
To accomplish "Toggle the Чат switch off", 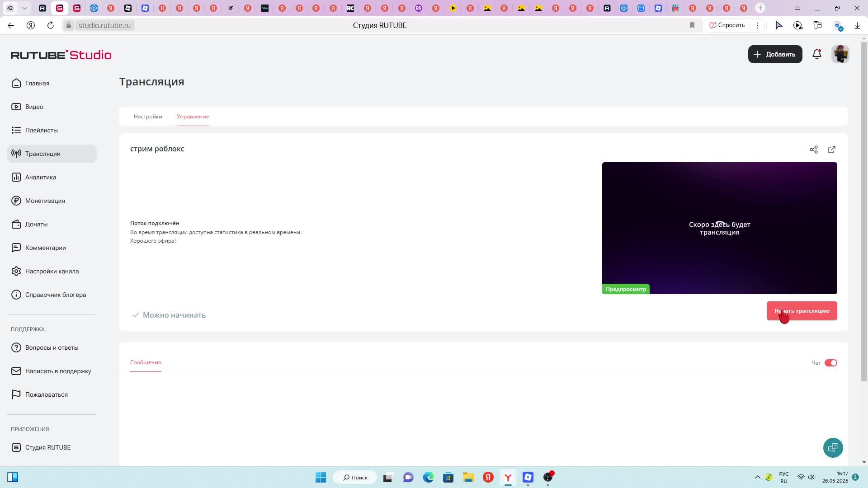I will (x=830, y=363).
